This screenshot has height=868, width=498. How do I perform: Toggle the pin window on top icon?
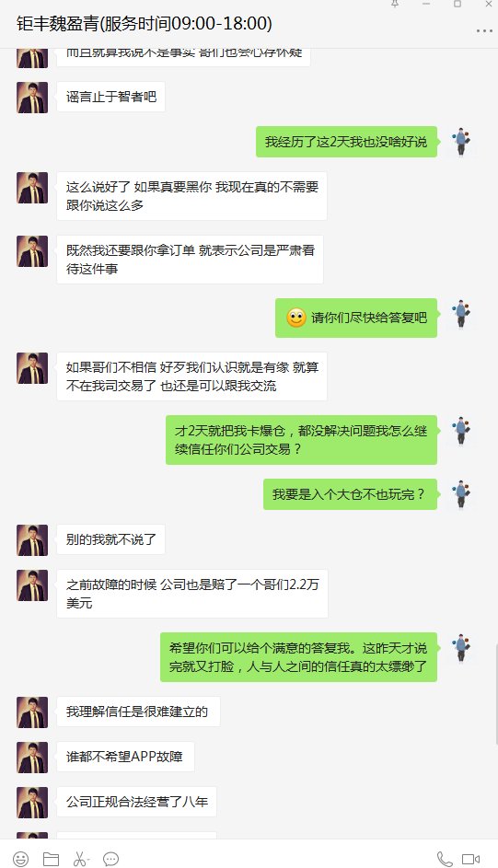(395, 4)
